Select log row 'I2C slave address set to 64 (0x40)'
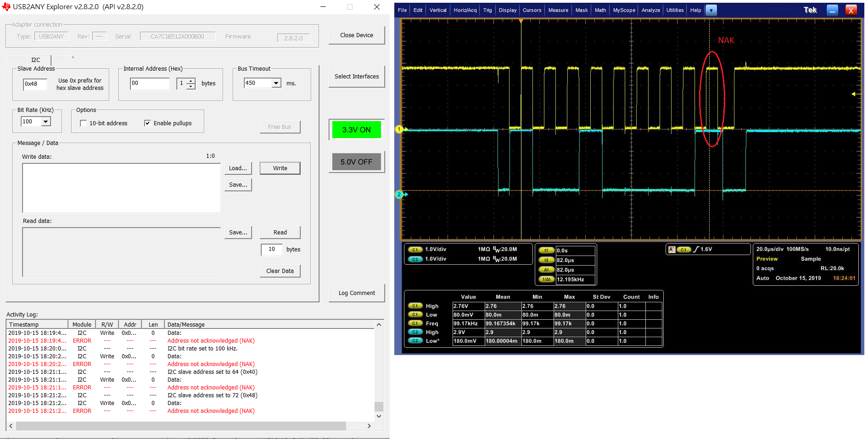 coord(190,372)
